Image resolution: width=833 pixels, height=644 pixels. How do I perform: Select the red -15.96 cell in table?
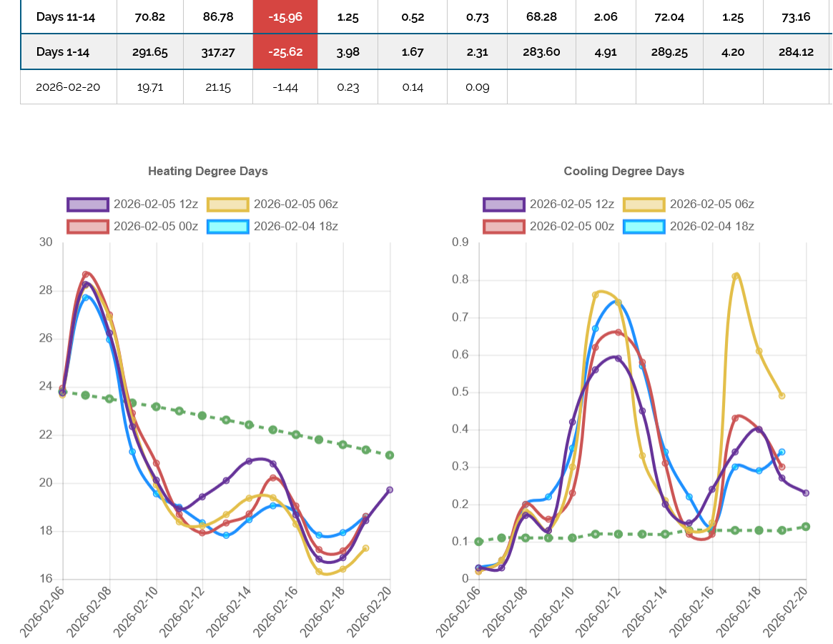coord(285,16)
